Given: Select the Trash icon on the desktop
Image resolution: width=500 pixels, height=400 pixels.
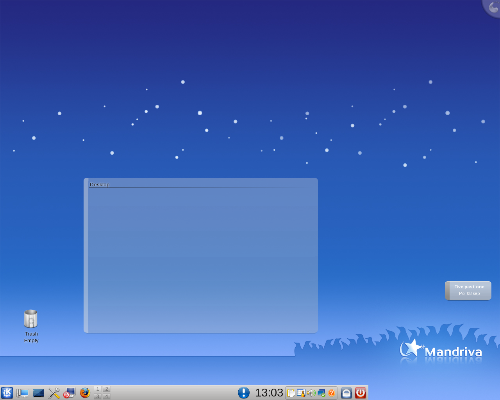Looking at the screenshot, I should pyautogui.click(x=31, y=326).
